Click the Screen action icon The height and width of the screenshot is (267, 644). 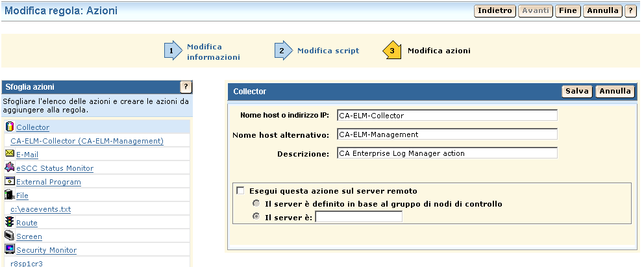[x=9, y=236]
